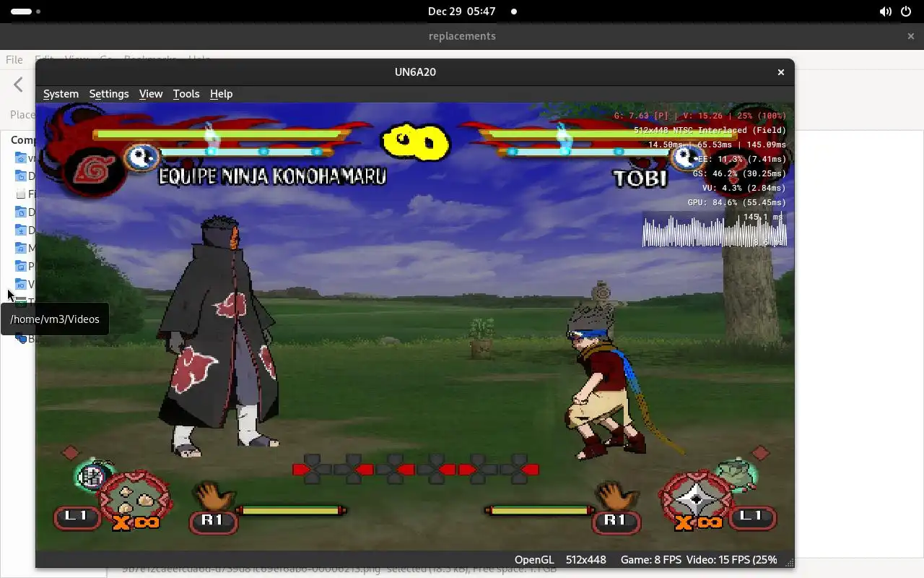
Task: Open the Tools menu in PCSX2
Action: coord(186,94)
